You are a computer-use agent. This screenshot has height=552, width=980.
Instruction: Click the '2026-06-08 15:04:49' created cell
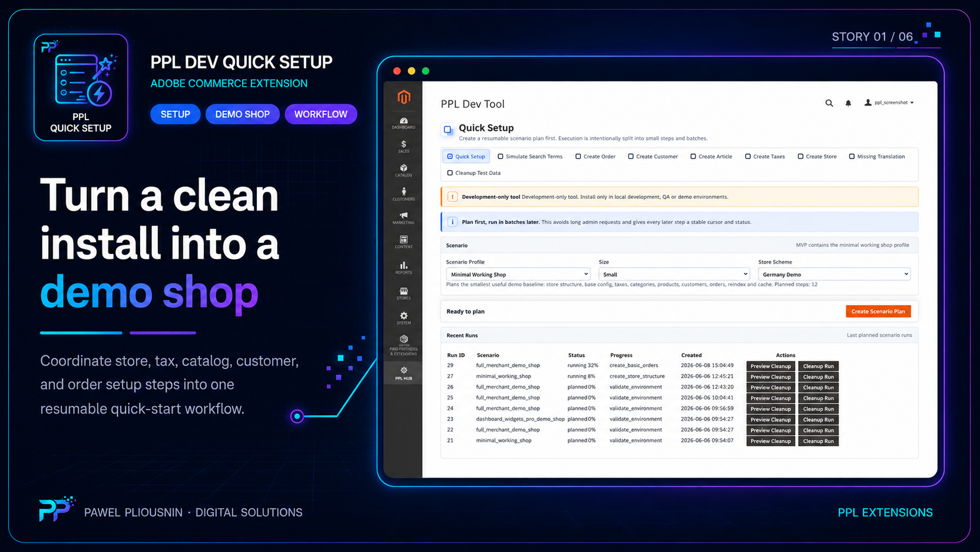(x=707, y=365)
